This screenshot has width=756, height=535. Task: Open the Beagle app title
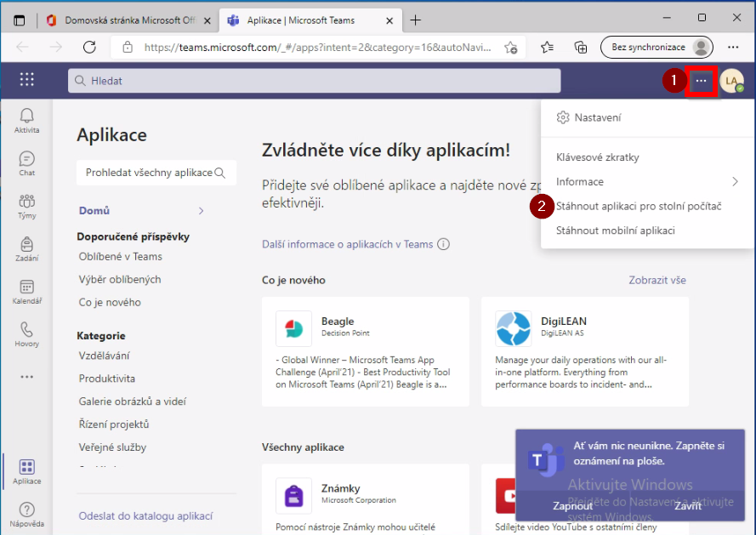(x=338, y=322)
